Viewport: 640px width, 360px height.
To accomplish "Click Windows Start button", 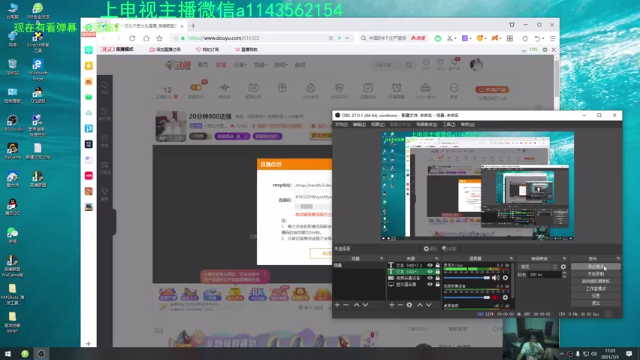I will [8, 353].
